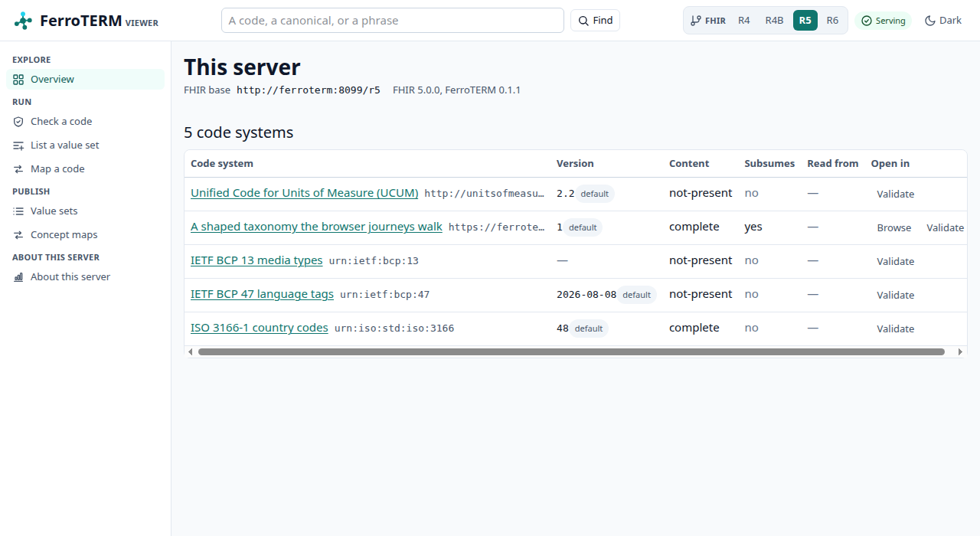The image size is (980, 536).
Task: Click the moon icon for Dark mode
Action: (930, 21)
